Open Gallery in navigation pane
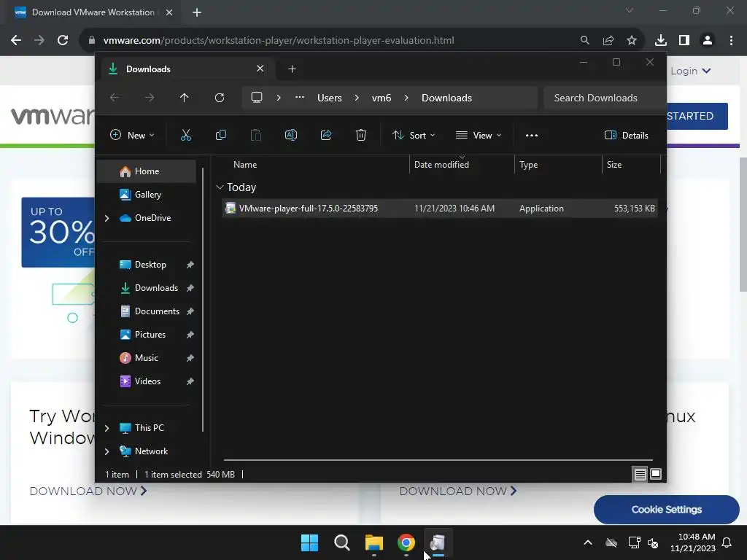 coord(146,195)
